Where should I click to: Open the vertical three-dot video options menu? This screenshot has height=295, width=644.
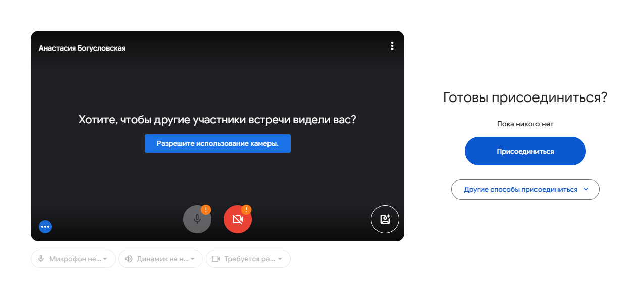click(x=392, y=46)
